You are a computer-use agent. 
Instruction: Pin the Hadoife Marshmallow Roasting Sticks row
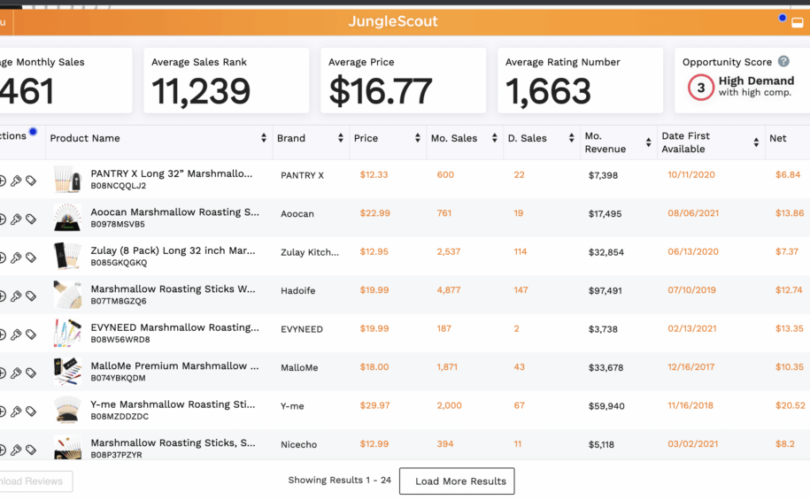(16, 296)
